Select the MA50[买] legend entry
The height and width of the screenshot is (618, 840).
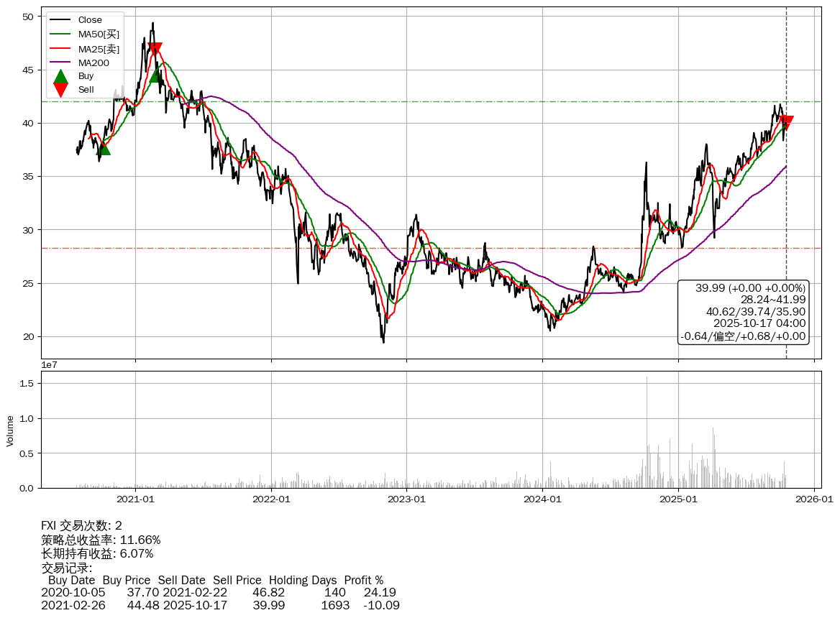click(x=99, y=34)
